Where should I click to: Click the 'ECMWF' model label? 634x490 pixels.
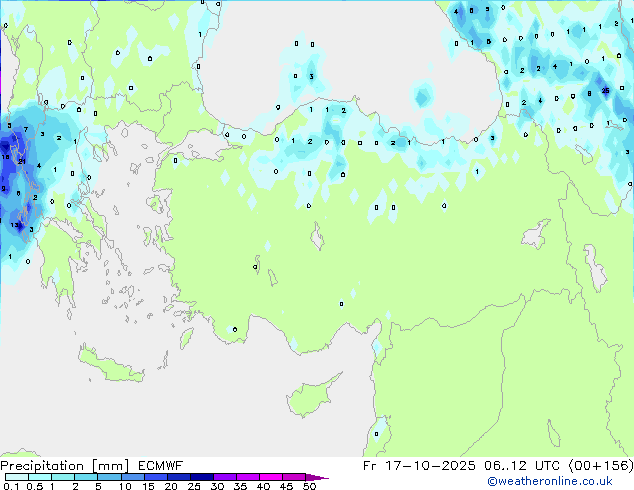tap(160, 466)
